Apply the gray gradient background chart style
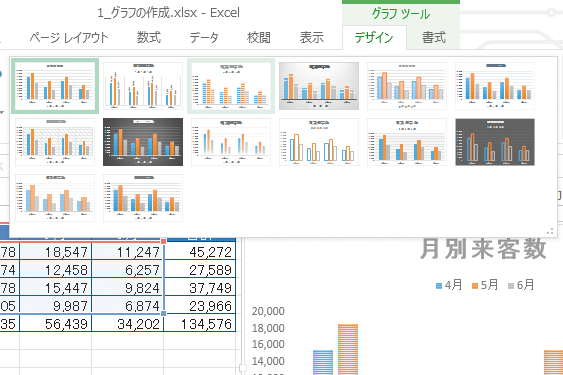563x375 pixels. [x=319, y=86]
